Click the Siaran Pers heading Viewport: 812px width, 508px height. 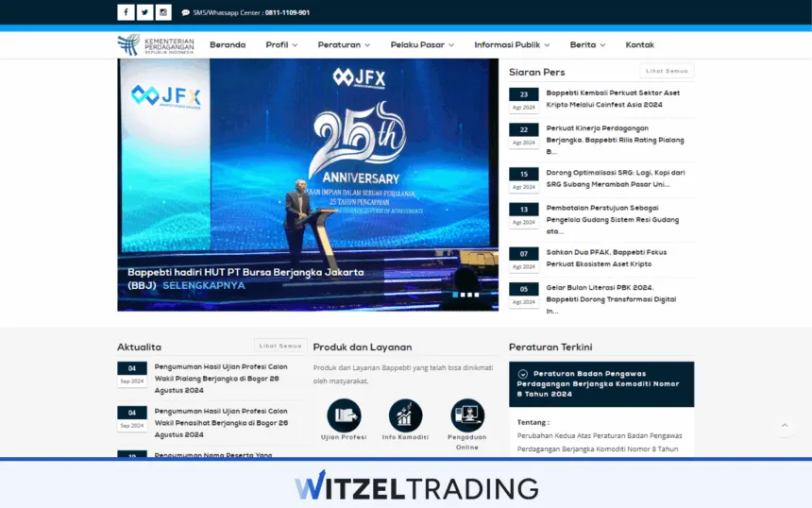536,73
